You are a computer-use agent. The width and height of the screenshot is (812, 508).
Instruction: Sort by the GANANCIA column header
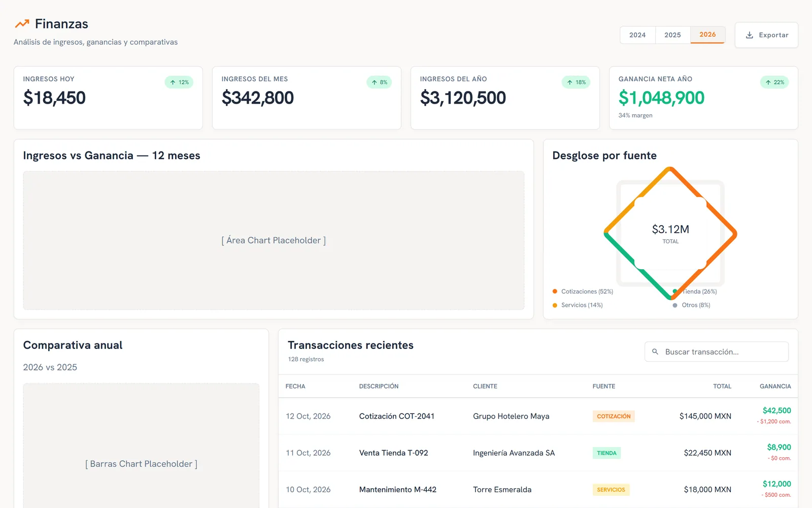click(775, 387)
